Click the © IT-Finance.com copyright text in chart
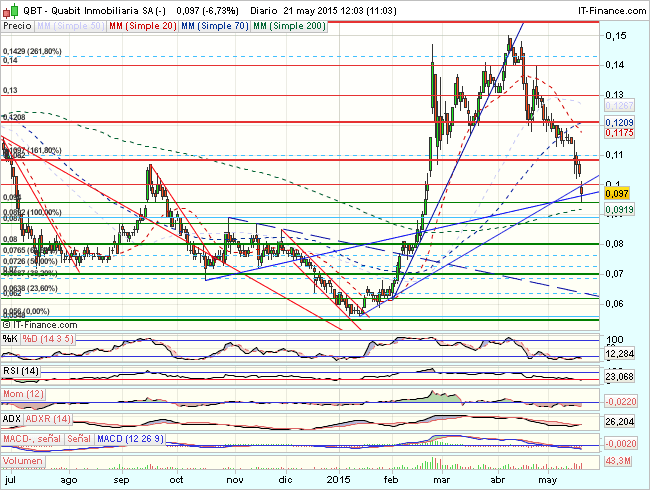This screenshot has width=650, height=490. (x=40, y=325)
